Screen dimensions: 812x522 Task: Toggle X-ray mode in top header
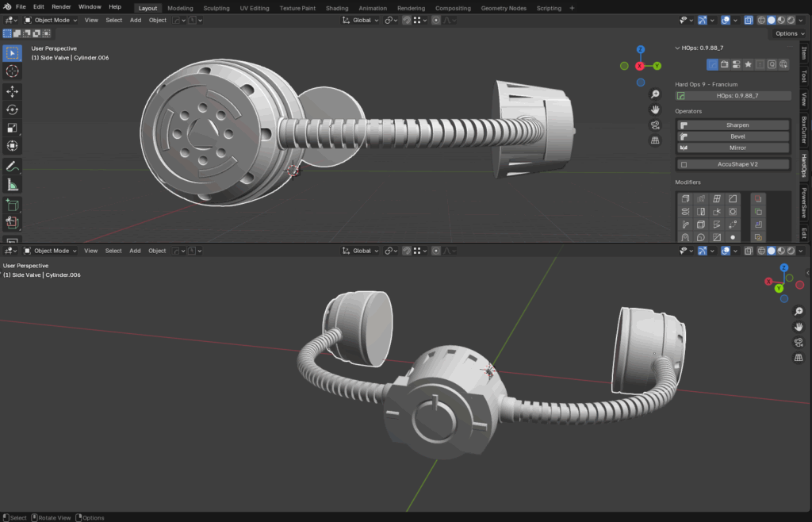pos(749,20)
